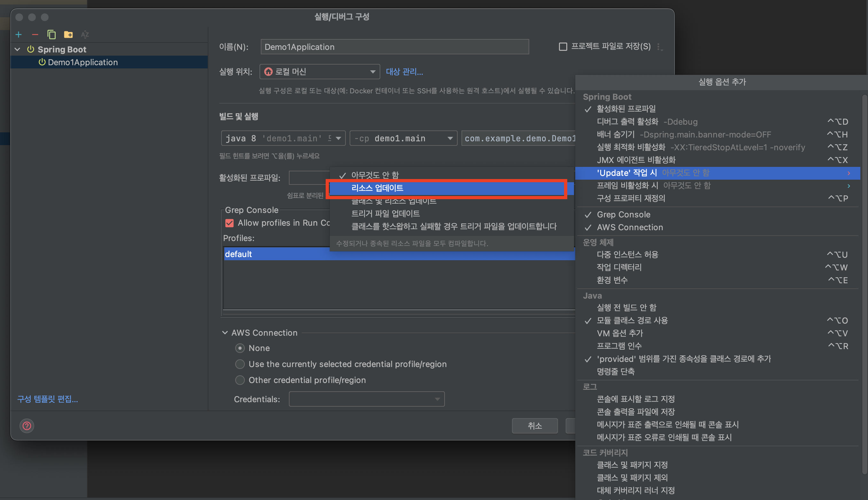The width and height of the screenshot is (868, 500).
Task: Open the 대상 관리... link
Action: (x=404, y=72)
